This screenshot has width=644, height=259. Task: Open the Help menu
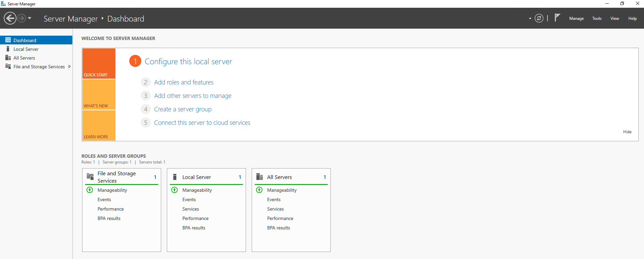tap(633, 18)
